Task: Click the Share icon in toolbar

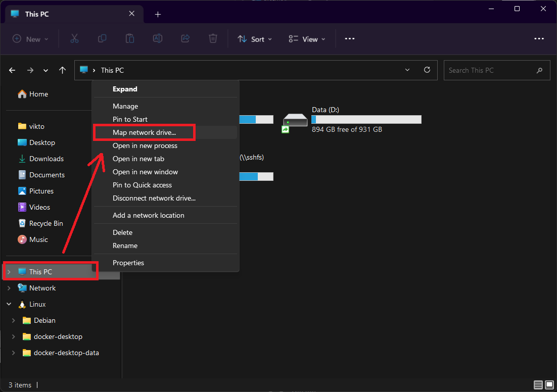Action: pos(185,39)
